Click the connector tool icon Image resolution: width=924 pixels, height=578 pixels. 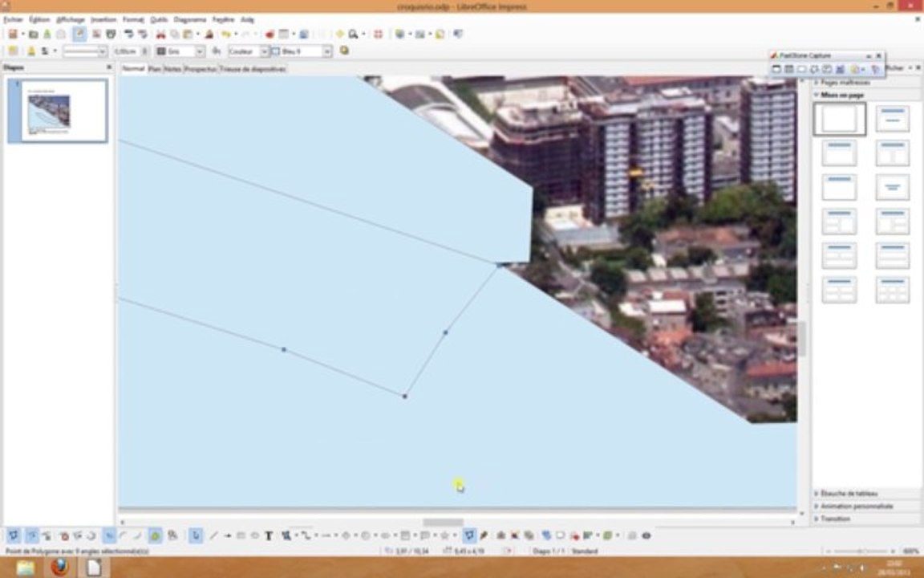click(x=306, y=535)
